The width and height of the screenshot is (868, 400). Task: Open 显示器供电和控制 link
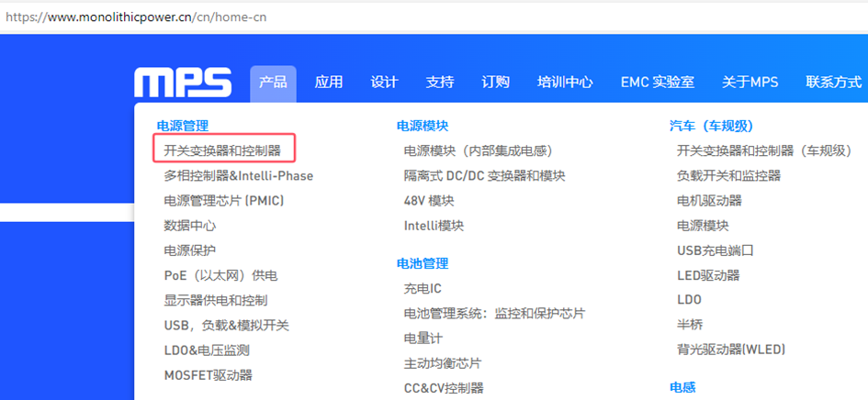[216, 300]
